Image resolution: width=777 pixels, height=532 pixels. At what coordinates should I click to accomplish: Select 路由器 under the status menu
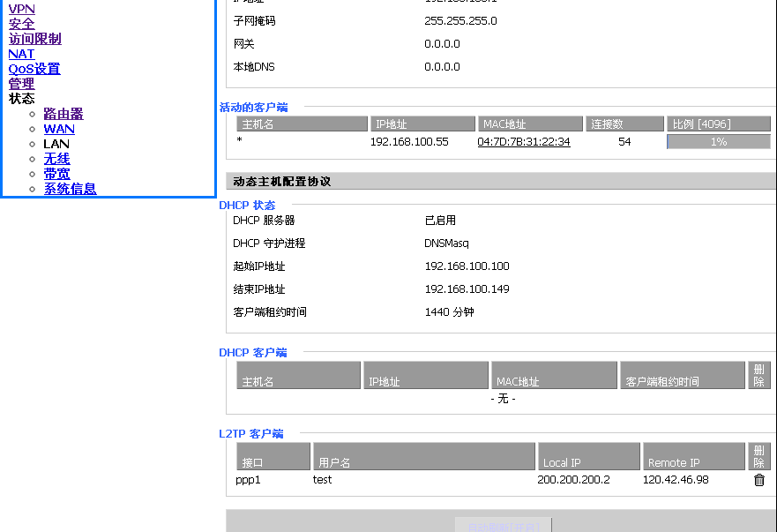(63, 114)
